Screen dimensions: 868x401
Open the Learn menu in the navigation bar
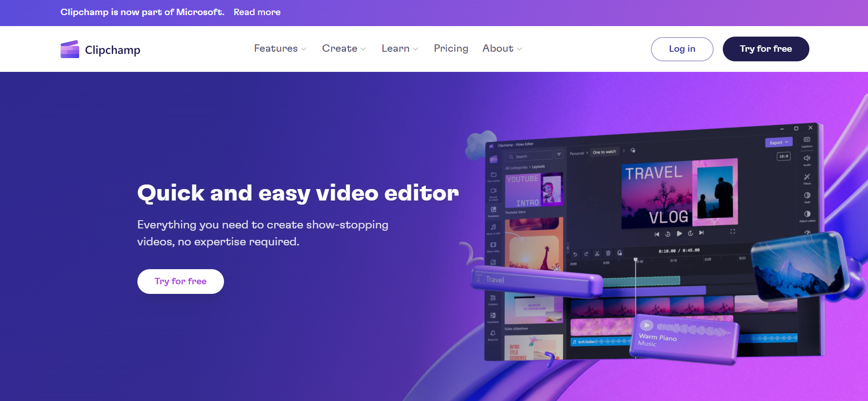pos(399,49)
